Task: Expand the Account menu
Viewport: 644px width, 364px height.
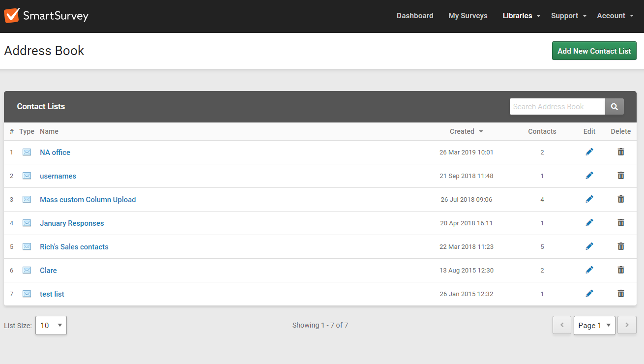Action: pos(615,15)
